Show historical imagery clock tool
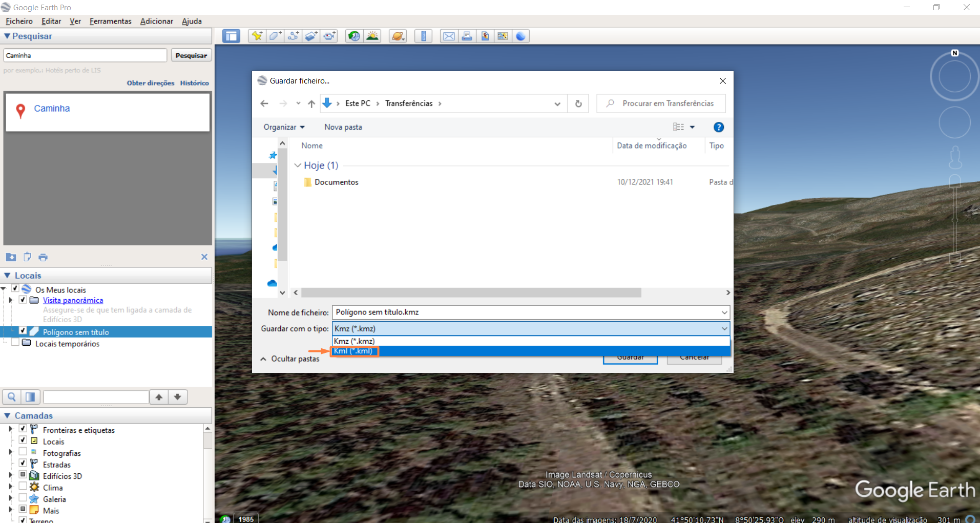 (x=354, y=36)
